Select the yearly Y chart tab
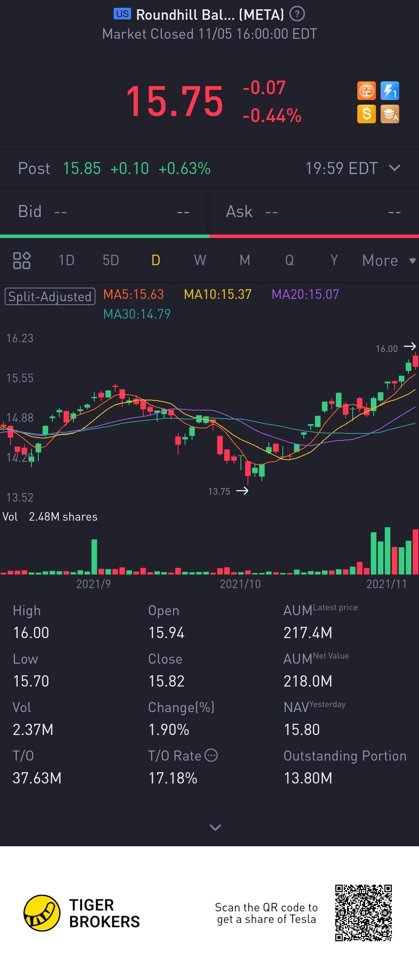Image resolution: width=419 pixels, height=980 pixels. tap(334, 260)
